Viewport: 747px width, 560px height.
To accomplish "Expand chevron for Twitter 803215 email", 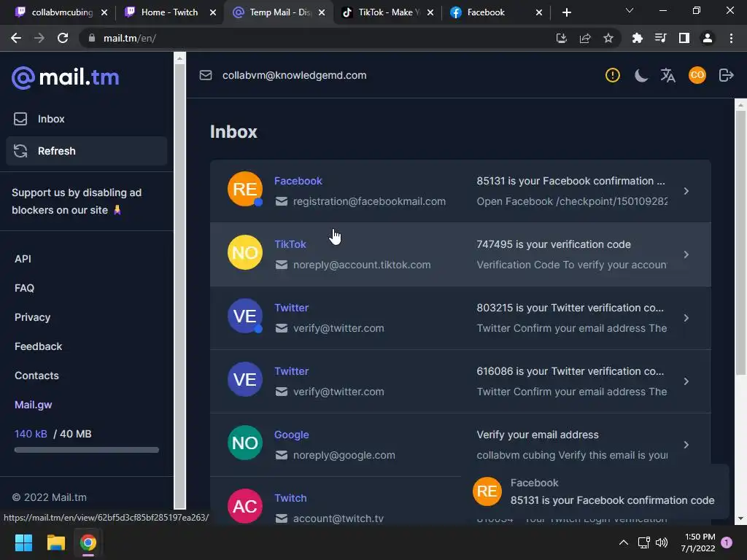I will click(x=686, y=318).
